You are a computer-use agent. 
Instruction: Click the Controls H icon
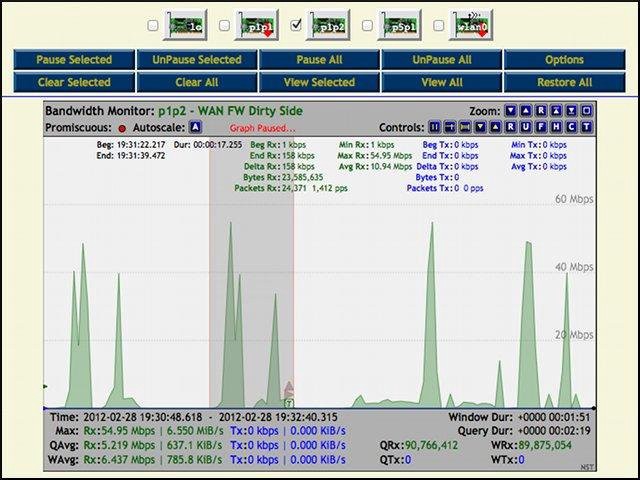(556, 127)
